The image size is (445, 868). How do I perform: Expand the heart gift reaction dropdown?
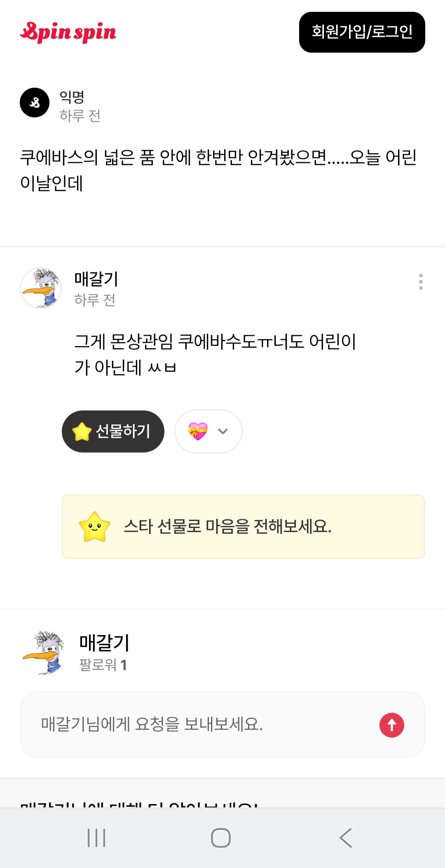click(208, 431)
